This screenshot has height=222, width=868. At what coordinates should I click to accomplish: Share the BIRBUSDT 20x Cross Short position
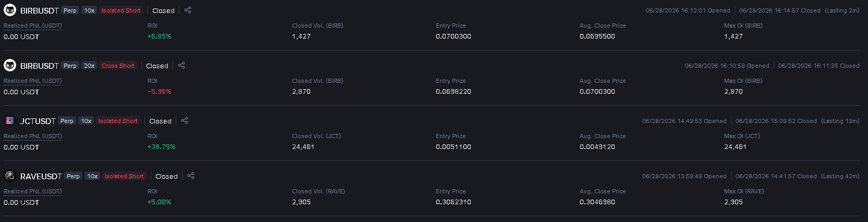pyautogui.click(x=181, y=65)
